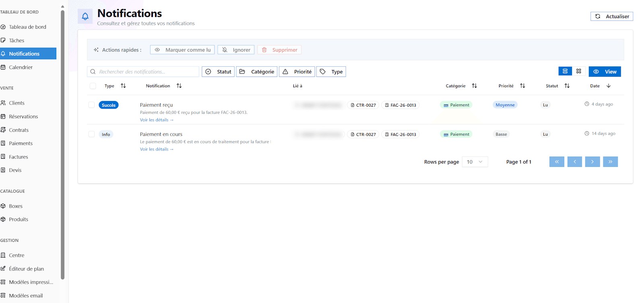
Task: Click the Actualiser button
Action: 611,16
